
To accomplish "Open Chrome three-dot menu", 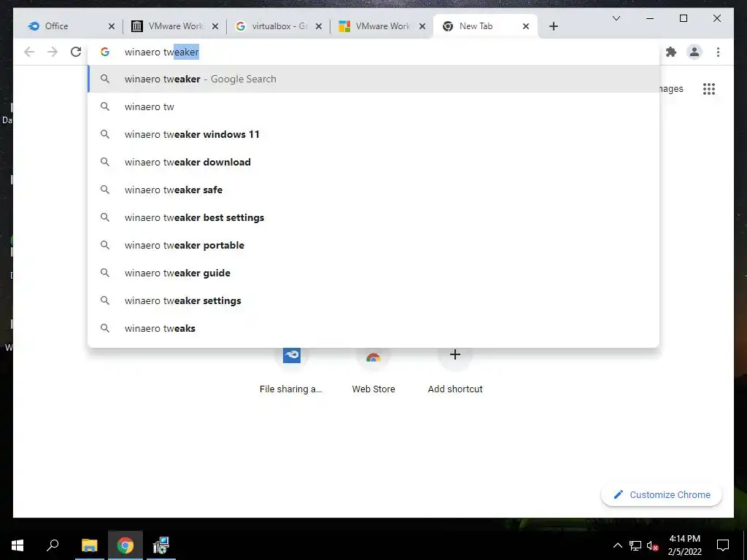I will coord(718,52).
